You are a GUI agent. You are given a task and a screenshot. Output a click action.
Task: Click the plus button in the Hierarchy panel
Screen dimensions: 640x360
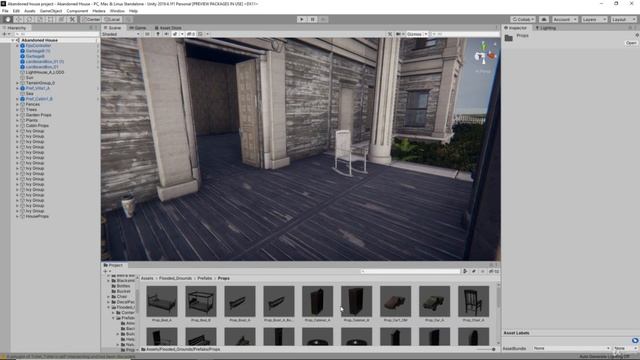pos(4,34)
